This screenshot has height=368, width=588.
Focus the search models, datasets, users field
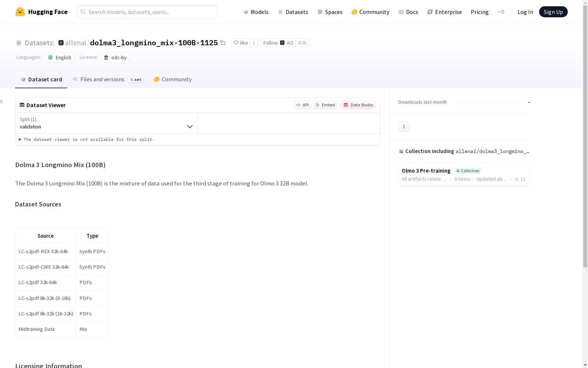[x=147, y=12]
